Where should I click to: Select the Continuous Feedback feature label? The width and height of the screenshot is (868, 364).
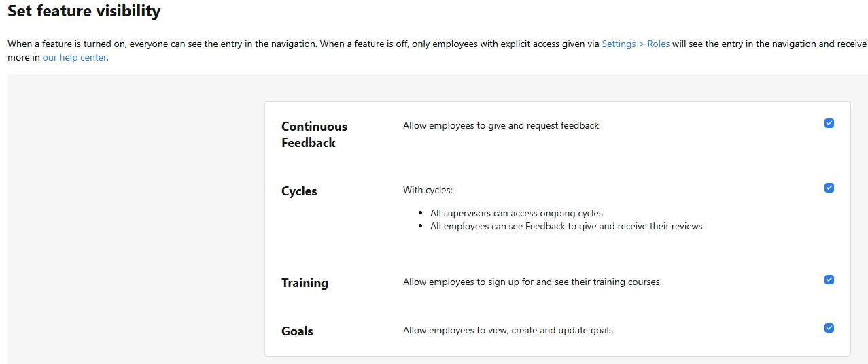pos(314,135)
